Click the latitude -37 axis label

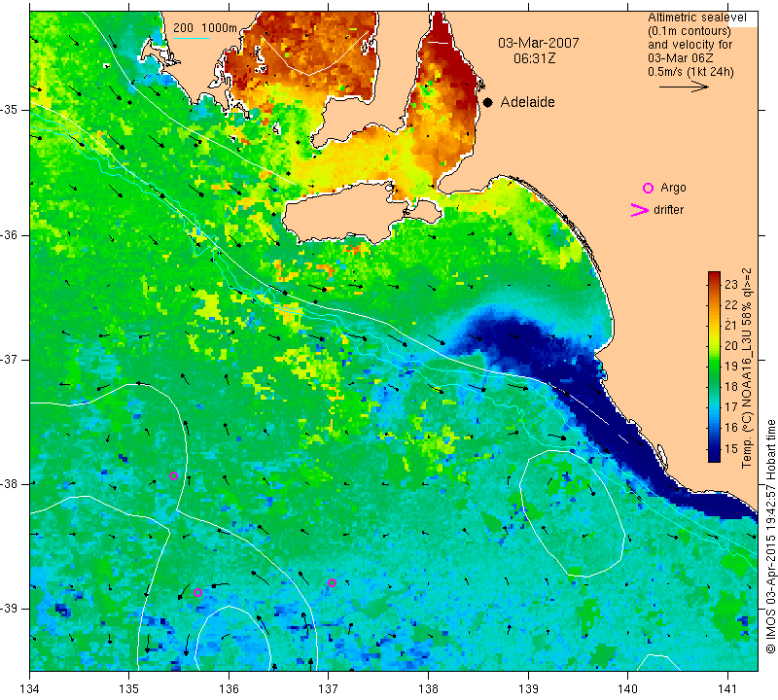pyautogui.click(x=10, y=359)
